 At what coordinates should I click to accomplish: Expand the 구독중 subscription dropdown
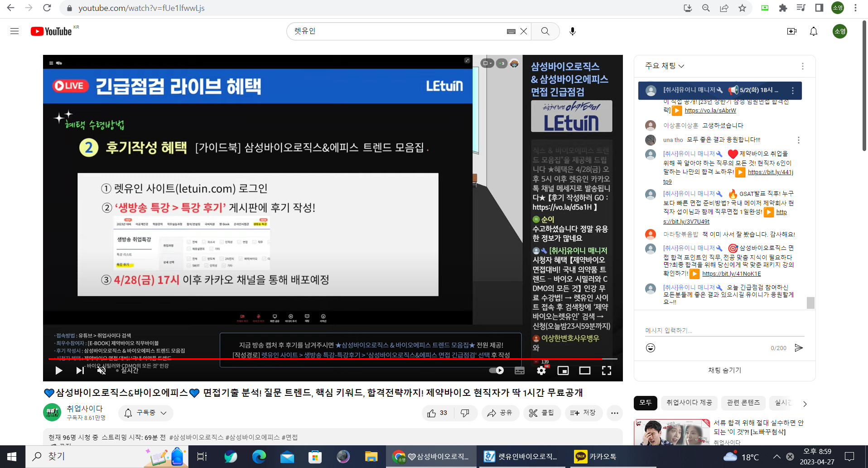(x=146, y=413)
